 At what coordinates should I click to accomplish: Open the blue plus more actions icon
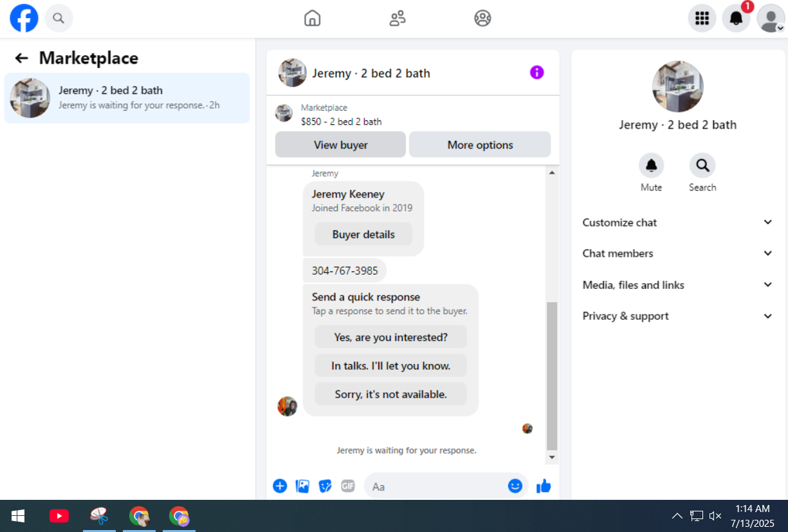point(280,486)
